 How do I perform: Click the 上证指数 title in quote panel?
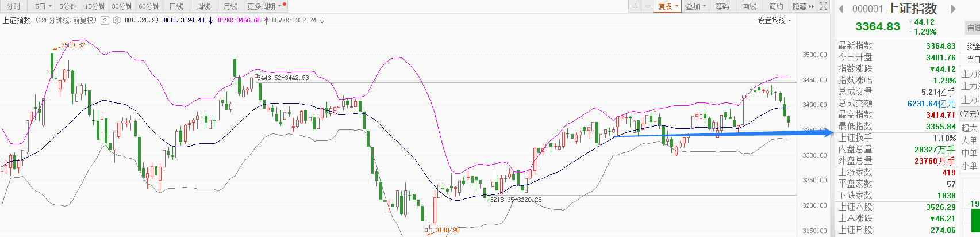click(x=912, y=9)
